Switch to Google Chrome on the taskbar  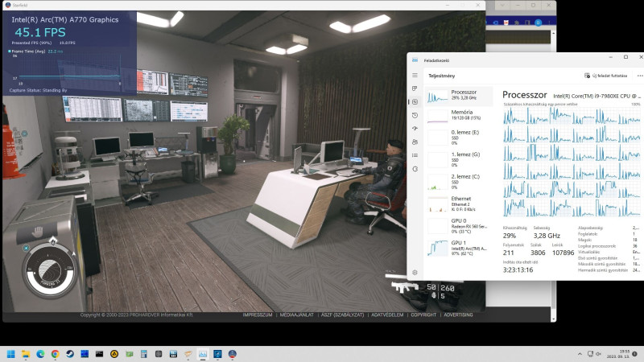55,354
